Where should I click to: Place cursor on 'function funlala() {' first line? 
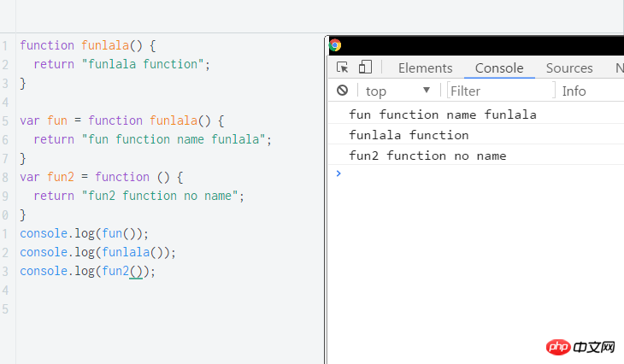(x=88, y=45)
